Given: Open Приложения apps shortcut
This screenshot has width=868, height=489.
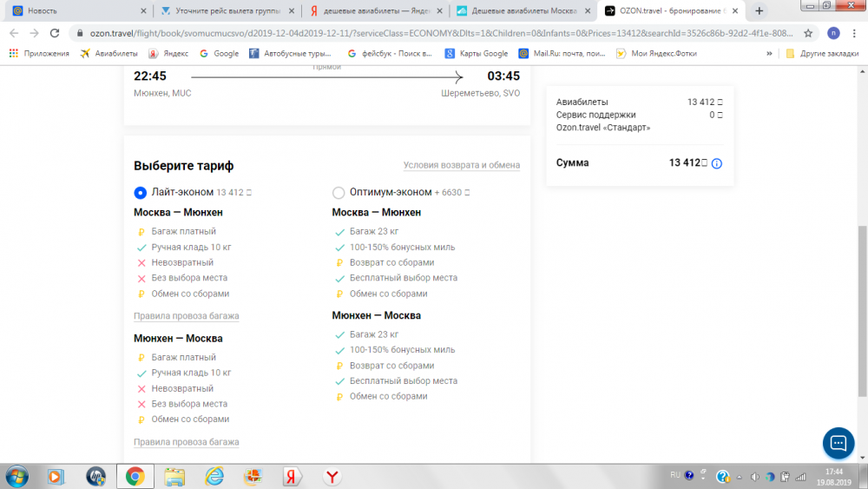Looking at the screenshot, I should point(39,54).
